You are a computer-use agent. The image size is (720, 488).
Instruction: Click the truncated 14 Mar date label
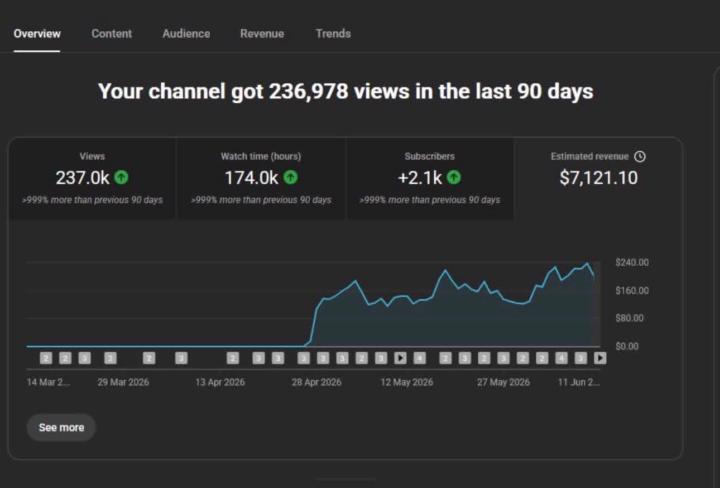48,382
